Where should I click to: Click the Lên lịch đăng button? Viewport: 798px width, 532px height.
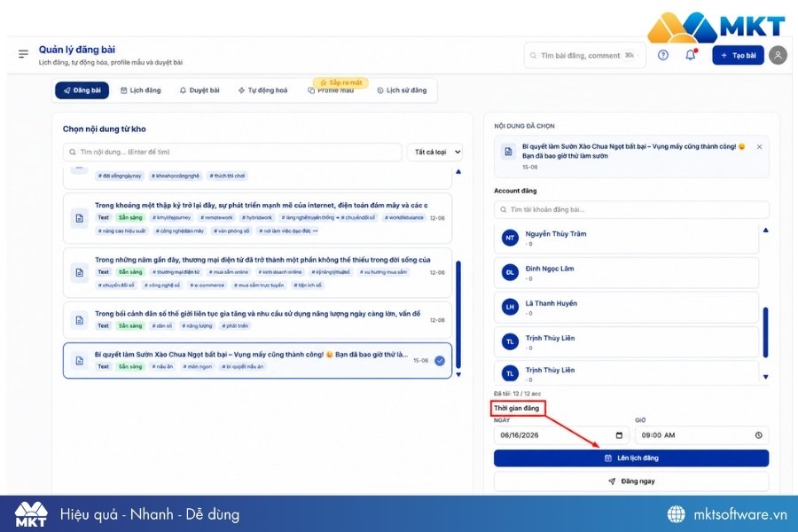pos(631,458)
